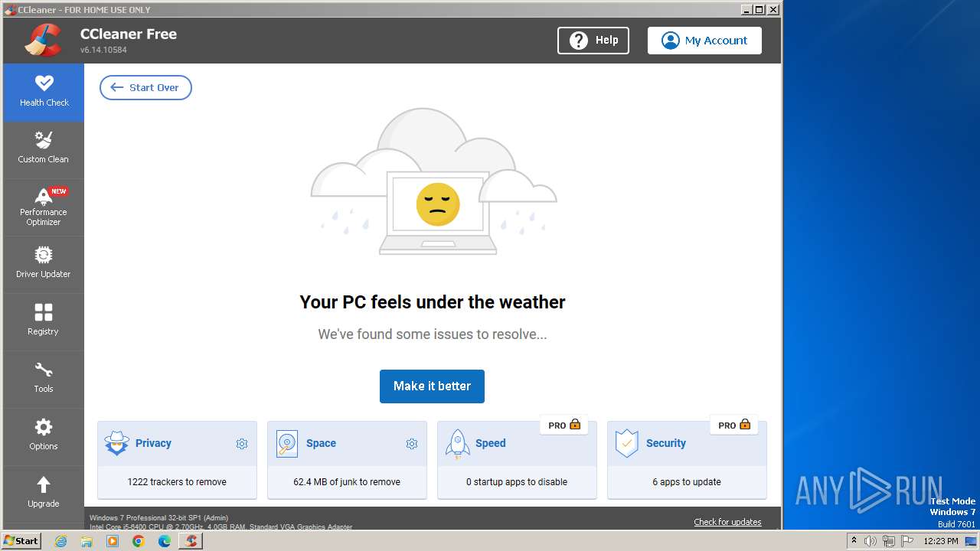Click the Start Over button

(145, 87)
